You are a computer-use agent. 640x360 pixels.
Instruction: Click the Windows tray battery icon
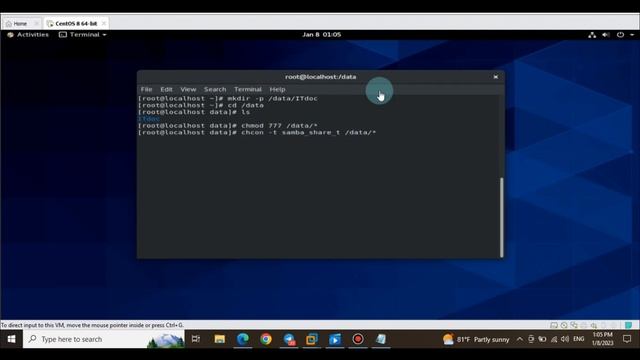tap(542, 339)
